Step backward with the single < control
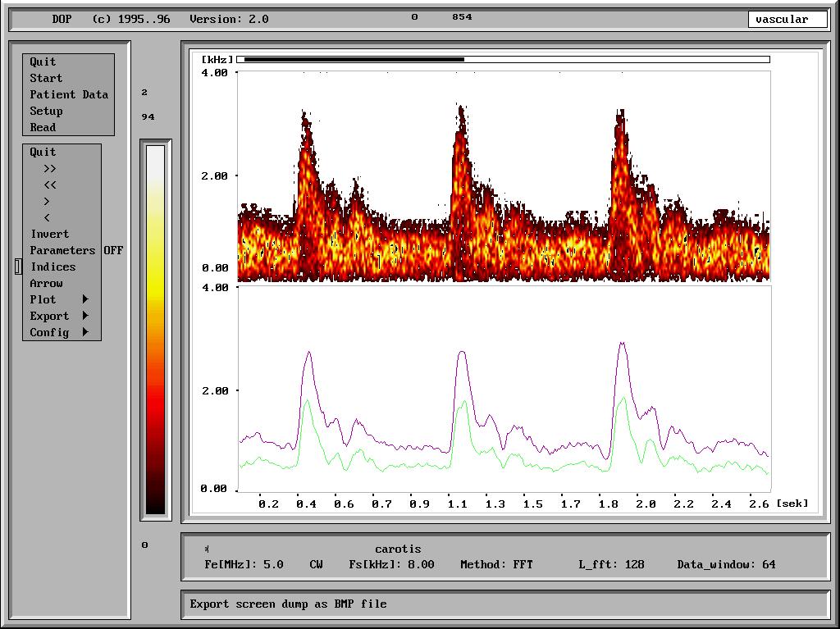 (47, 218)
